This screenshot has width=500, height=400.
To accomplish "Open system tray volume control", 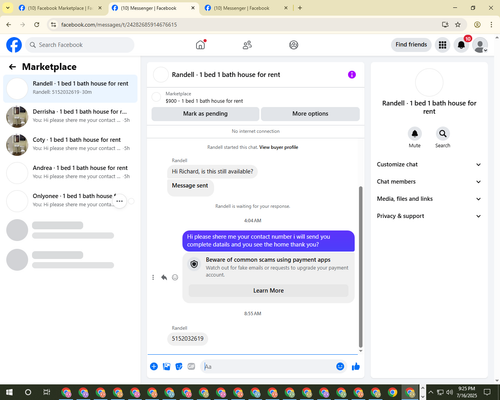I will coord(449,392).
